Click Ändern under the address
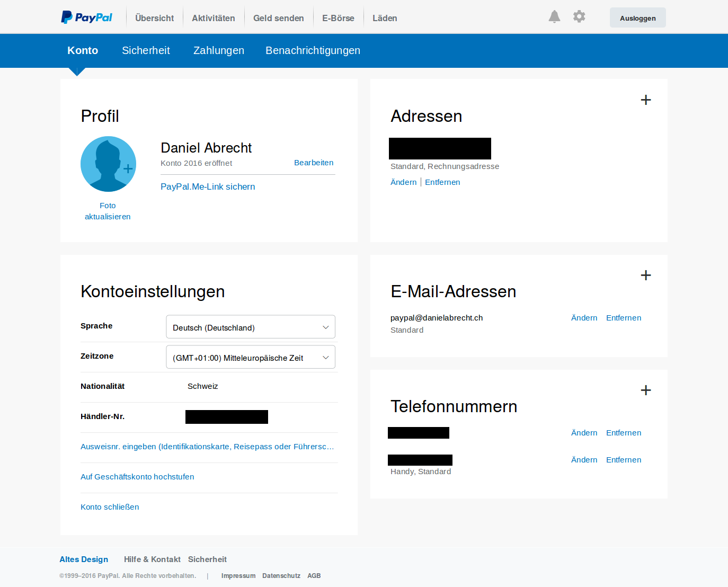This screenshot has width=728, height=587. tap(404, 182)
